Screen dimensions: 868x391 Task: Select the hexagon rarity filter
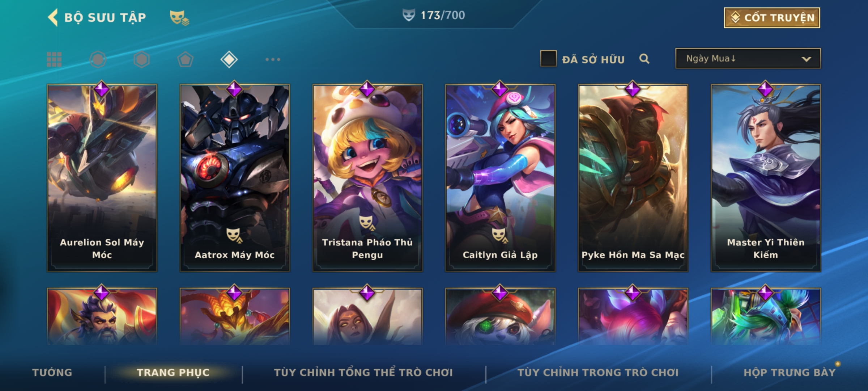pyautogui.click(x=141, y=59)
